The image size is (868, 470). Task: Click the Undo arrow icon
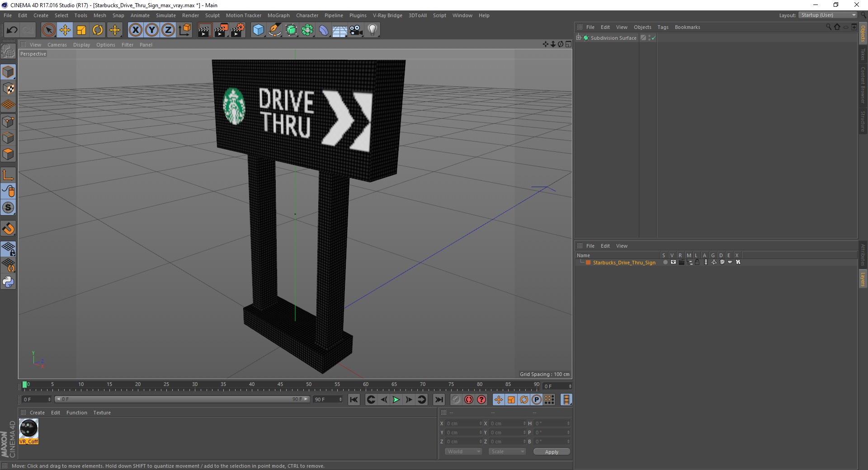[x=12, y=30]
